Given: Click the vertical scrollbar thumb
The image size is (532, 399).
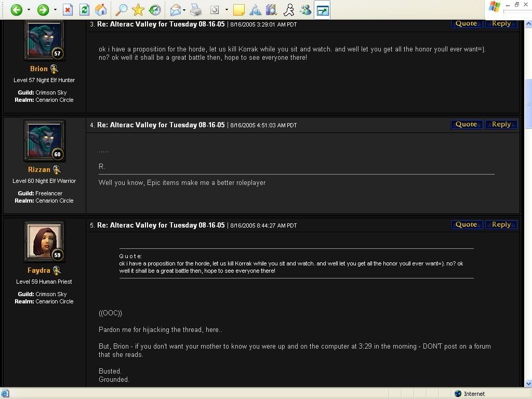Looking at the screenshot, I should click(x=528, y=103).
